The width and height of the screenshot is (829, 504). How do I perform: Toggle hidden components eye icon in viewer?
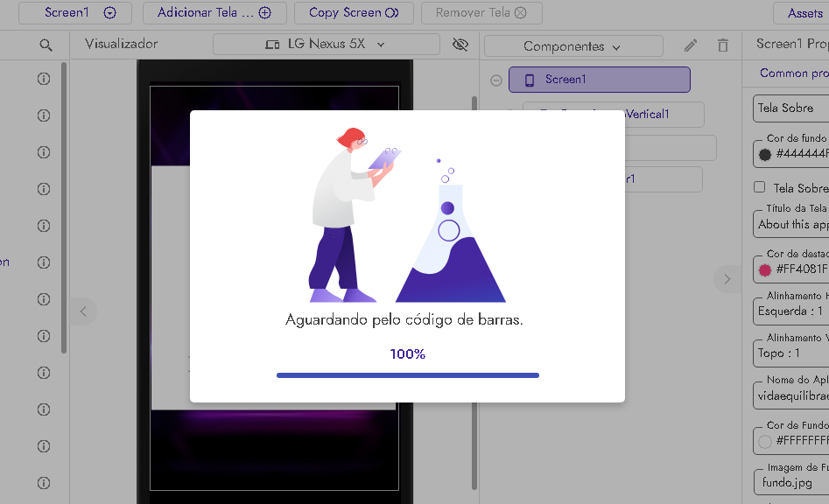pyautogui.click(x=460, y=45)
